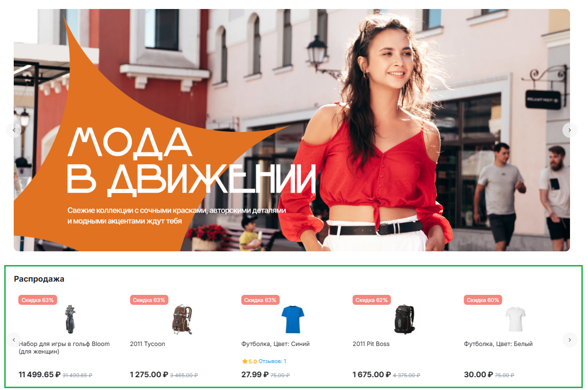Open the 2011 Tycoon product title
This screenshot has height=390, width=588.
148,344
